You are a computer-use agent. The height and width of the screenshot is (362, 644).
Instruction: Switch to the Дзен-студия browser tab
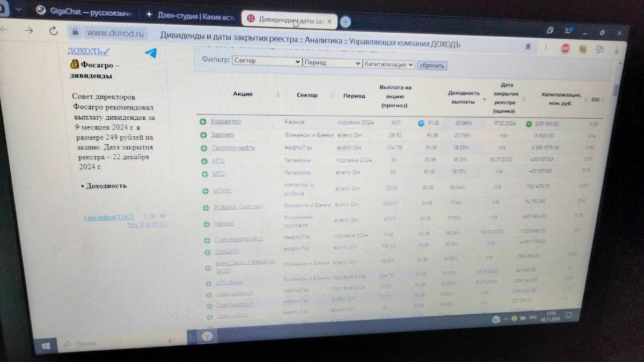[x=191, y=16]
